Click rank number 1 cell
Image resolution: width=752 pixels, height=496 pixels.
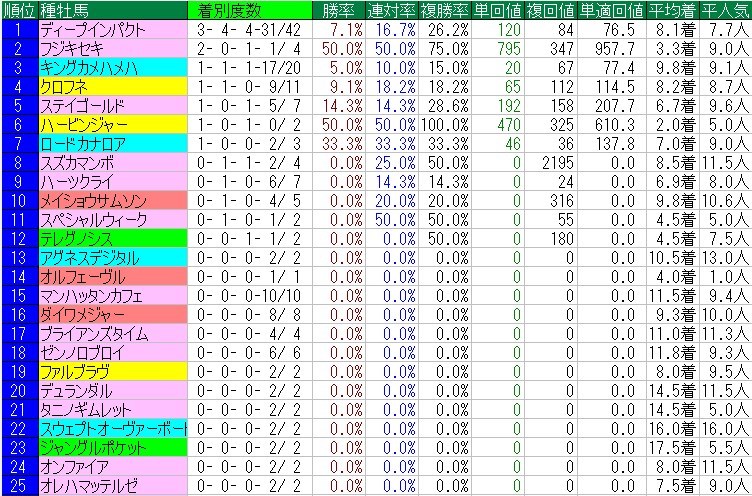19,30
